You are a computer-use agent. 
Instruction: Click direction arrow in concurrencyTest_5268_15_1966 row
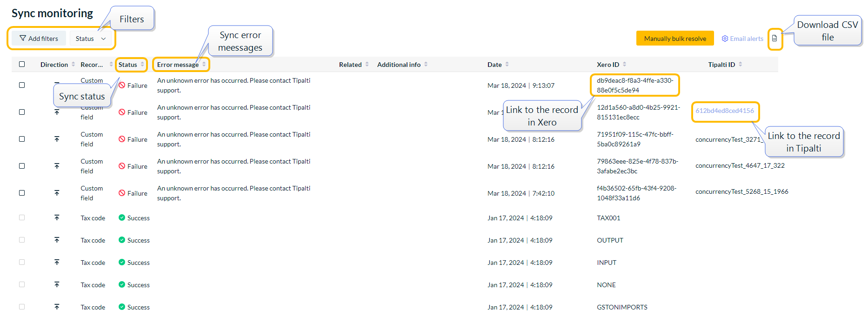pyautogui.click(x=57, y=193)
